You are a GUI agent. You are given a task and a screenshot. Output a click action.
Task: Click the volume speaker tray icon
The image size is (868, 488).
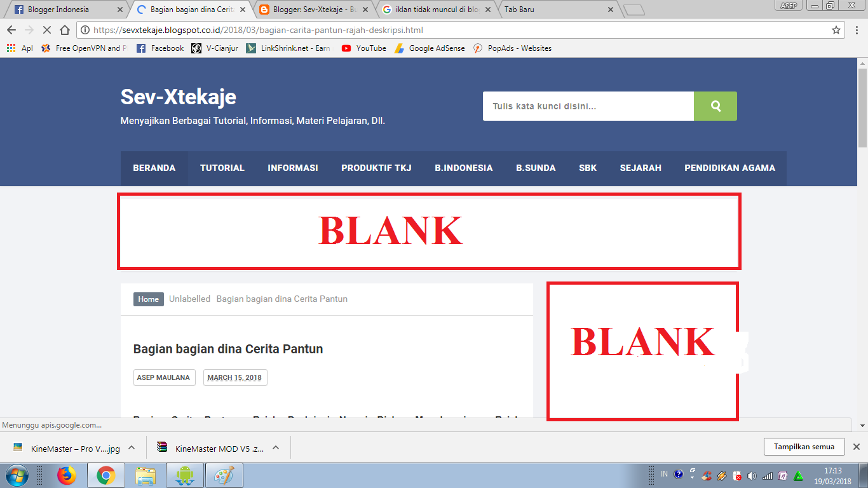click(x=752, y=475)
